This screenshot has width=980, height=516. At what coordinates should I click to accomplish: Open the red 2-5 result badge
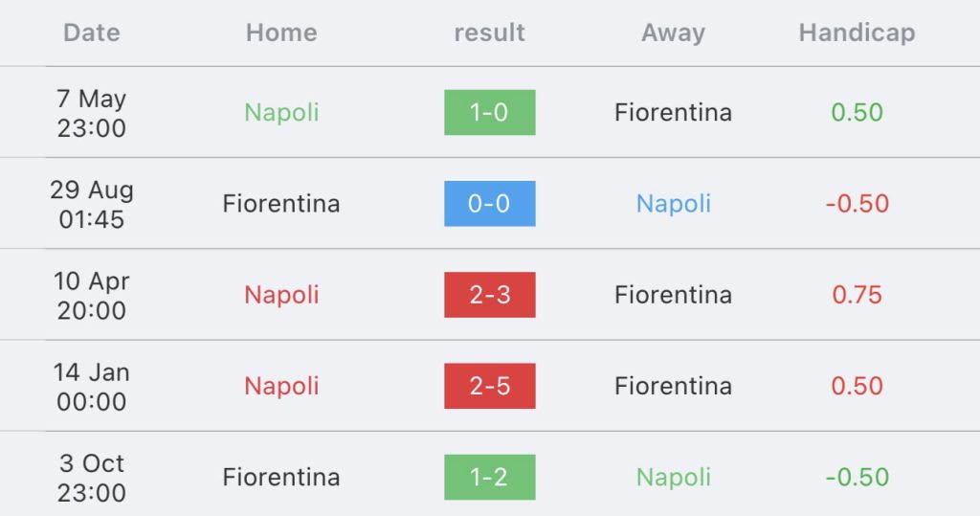(x=489, y=386)
